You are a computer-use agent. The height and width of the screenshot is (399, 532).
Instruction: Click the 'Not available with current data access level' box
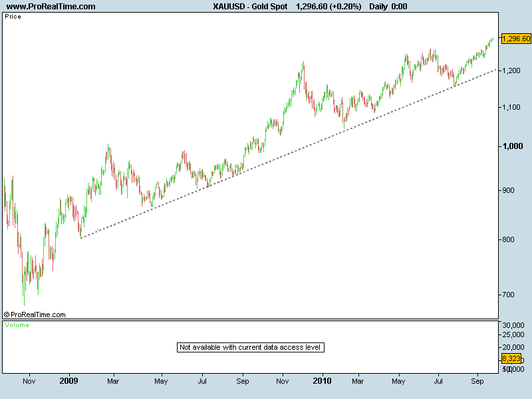[251, 347]
